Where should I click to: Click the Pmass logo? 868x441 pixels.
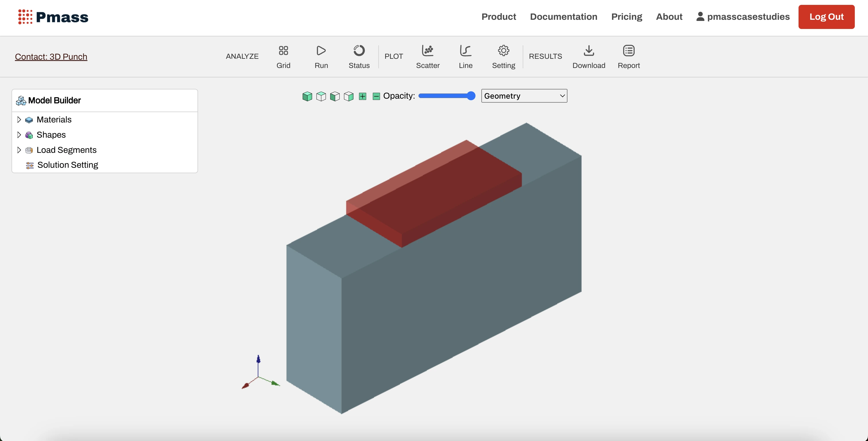[53, 17]
